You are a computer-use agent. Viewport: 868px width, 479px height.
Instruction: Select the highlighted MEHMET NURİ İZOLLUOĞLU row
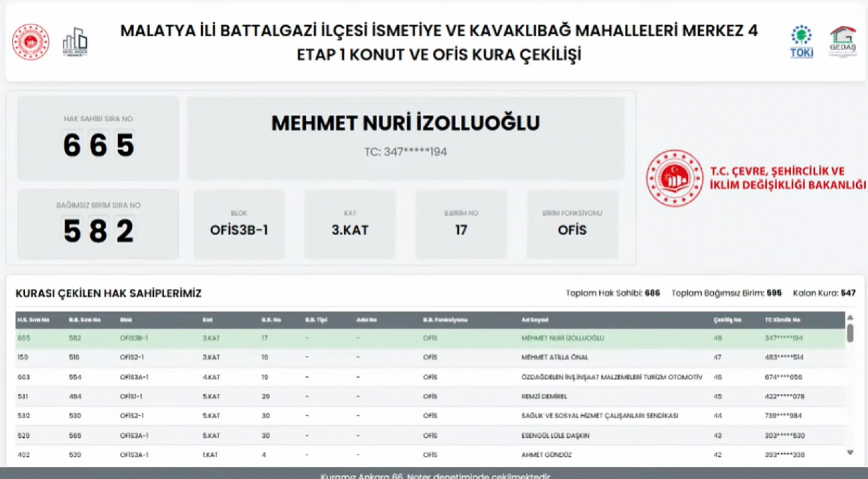click(x=361, y=338)
